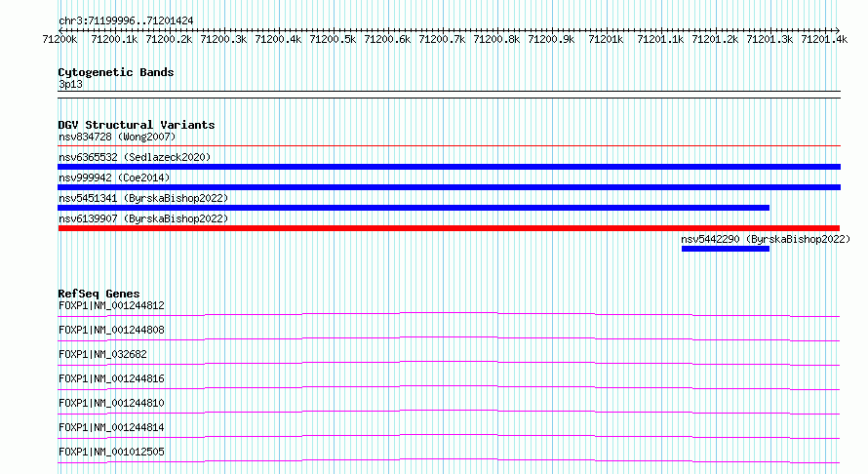This screenshot has height=474, width=868.
Task: Open gene label FOXP1|NM_001012505
Action: pyautogui.click(x=111, y=452)
